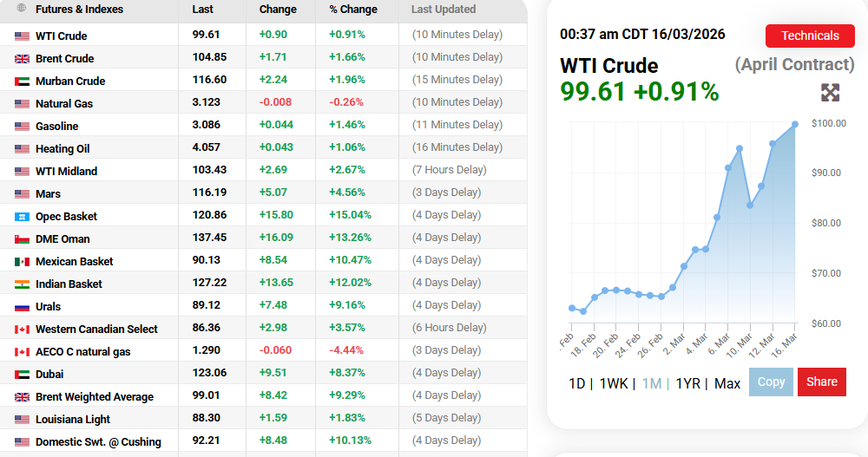Click the flag icon next to WTI Midland
This screenshot has width=868, height=457.
click(23, 172)
